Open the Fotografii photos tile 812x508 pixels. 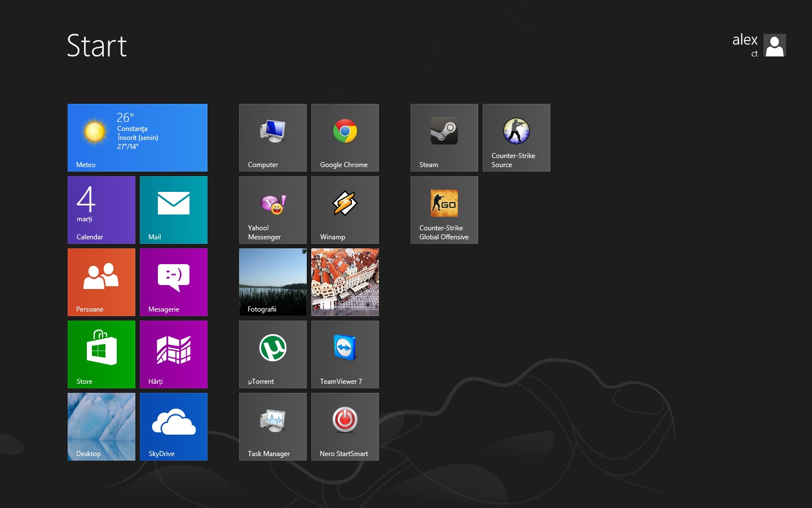(273, 282)
